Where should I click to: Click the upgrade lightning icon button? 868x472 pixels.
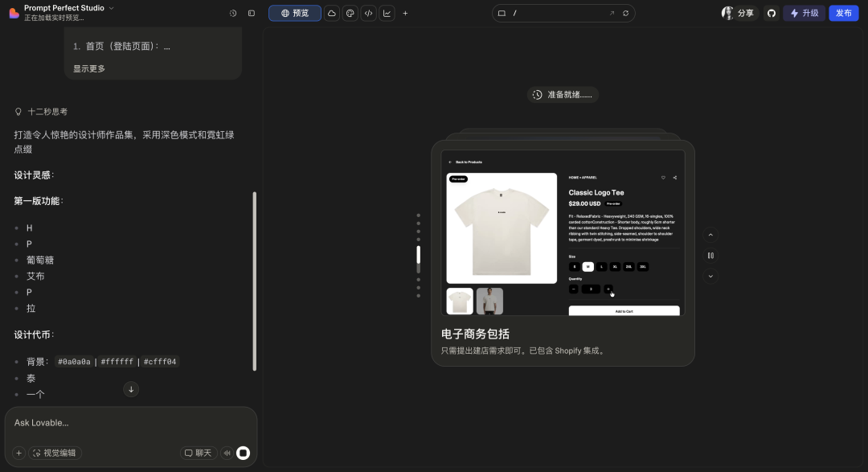[x=804, y=13]
